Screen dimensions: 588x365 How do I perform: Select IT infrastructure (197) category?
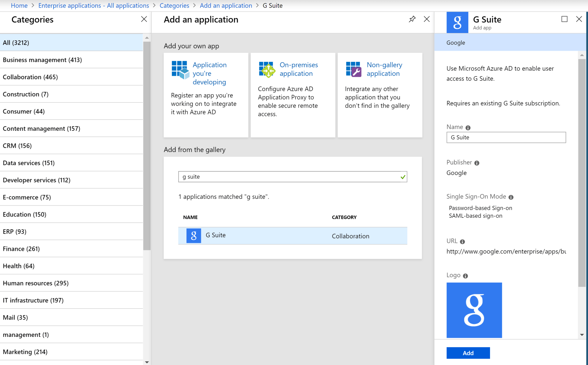71,300
